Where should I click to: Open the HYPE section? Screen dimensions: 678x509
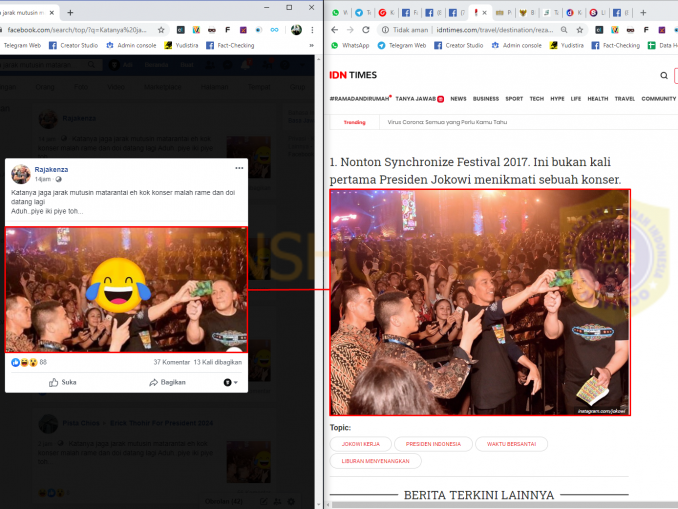pos(557,99)
